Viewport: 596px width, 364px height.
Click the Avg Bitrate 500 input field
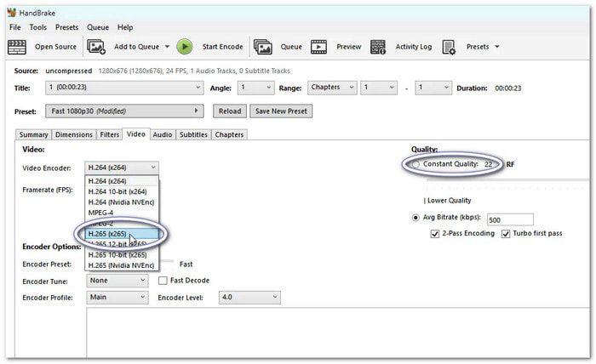click(510, 219)
